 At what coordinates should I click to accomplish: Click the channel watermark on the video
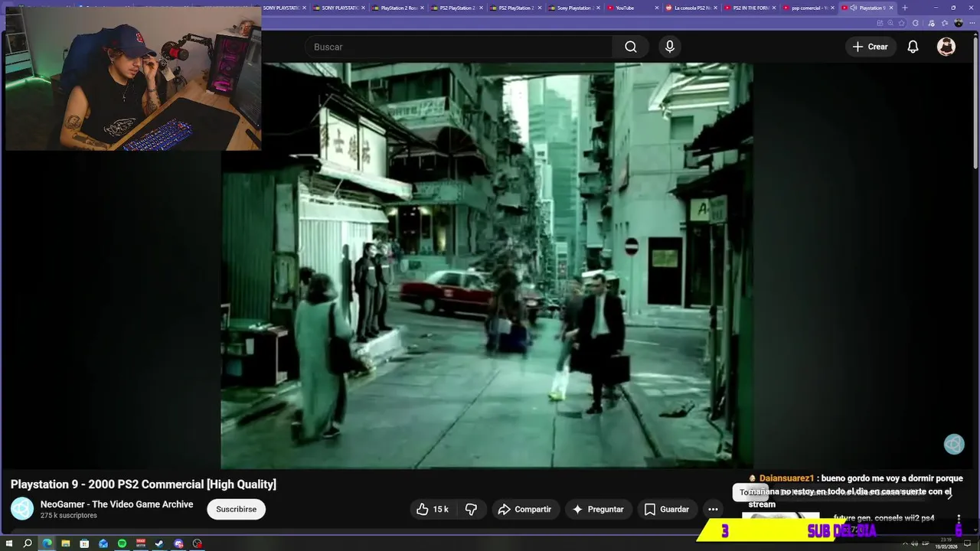pyautogui.click(x=953, y=444)
